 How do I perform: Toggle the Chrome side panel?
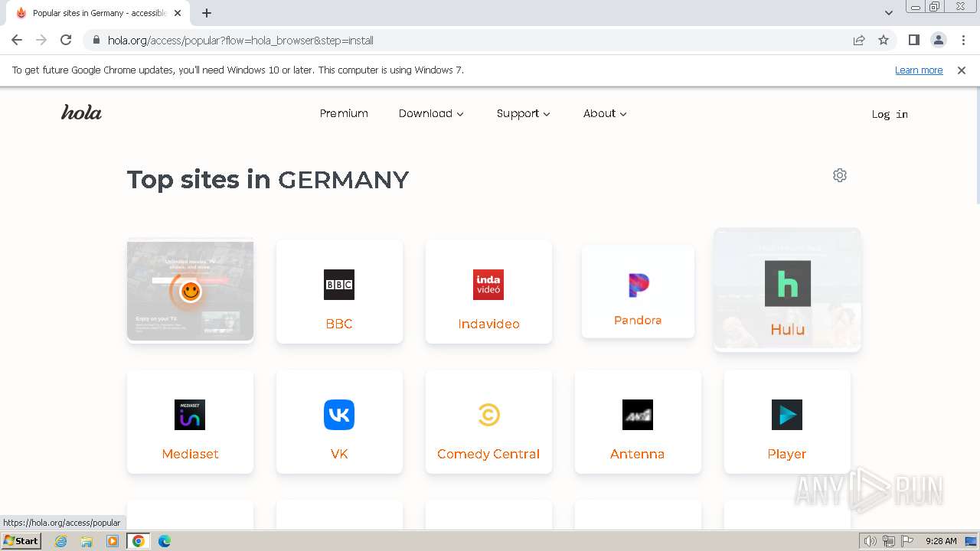click(913, 40)
